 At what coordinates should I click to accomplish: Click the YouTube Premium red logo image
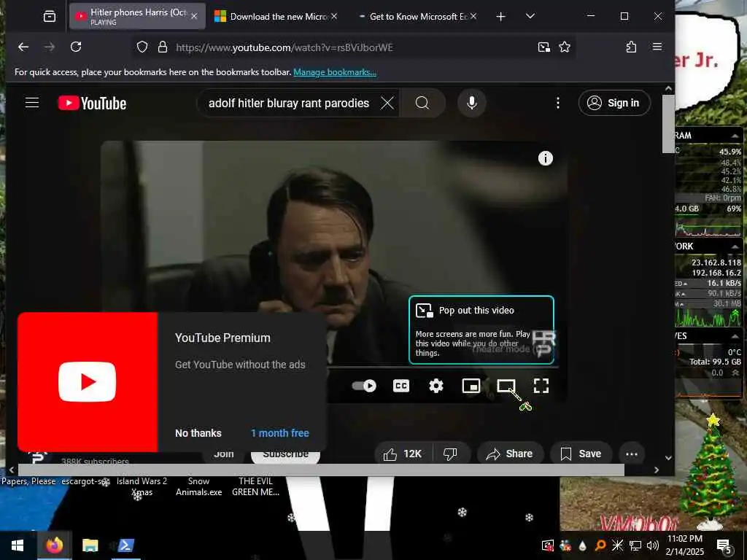pyautogui.click(x=88, y=382)
